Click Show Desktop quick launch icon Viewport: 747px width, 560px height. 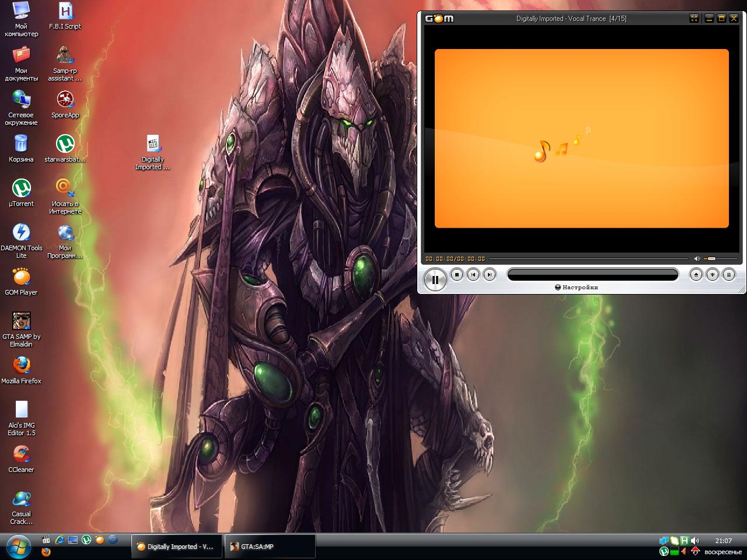[x=73, y=540]
